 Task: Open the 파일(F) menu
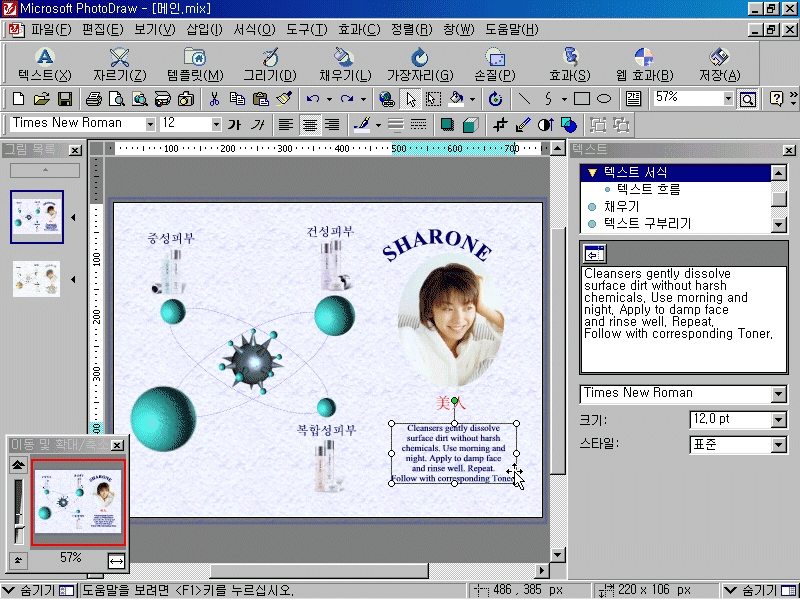51,30
